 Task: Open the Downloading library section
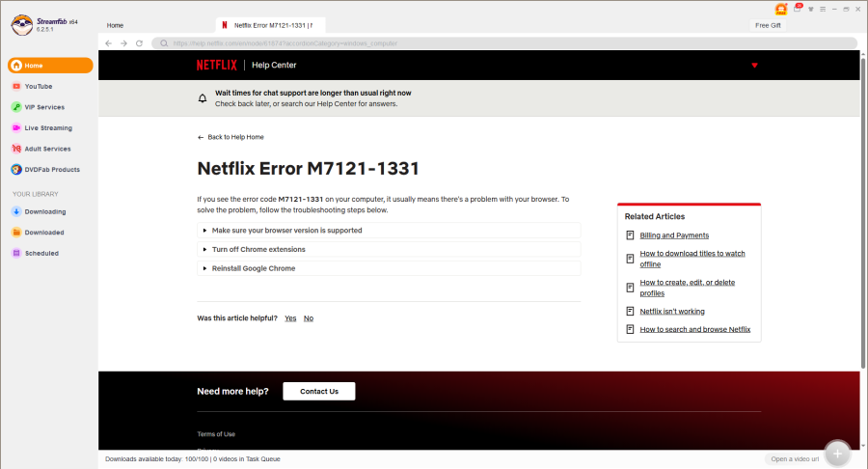tap(44, 211)
